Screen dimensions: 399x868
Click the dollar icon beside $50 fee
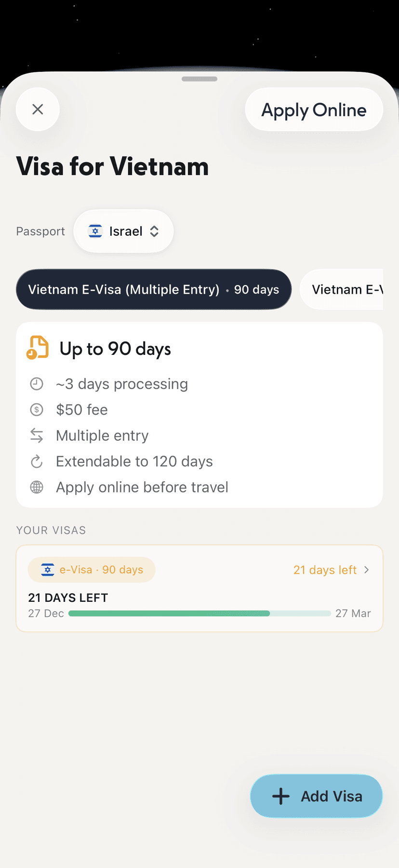[37, 410]
